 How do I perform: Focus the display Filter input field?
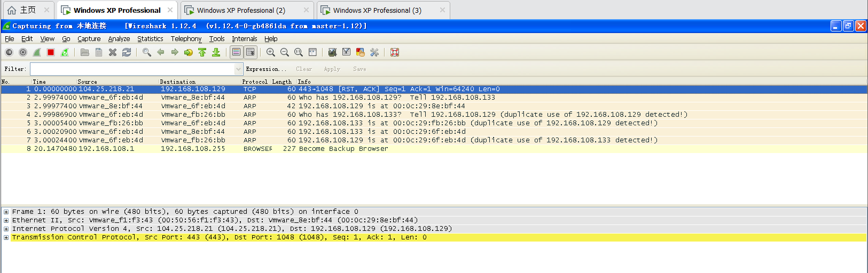pyautogui.click(x=132, y=69)
